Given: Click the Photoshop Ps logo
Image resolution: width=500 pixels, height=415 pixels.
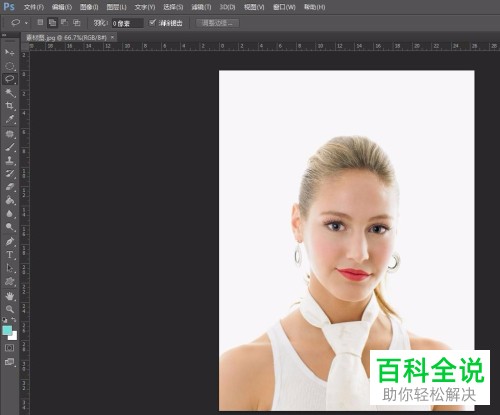Looking at the screenshot, I should click(x=9, y=7).
